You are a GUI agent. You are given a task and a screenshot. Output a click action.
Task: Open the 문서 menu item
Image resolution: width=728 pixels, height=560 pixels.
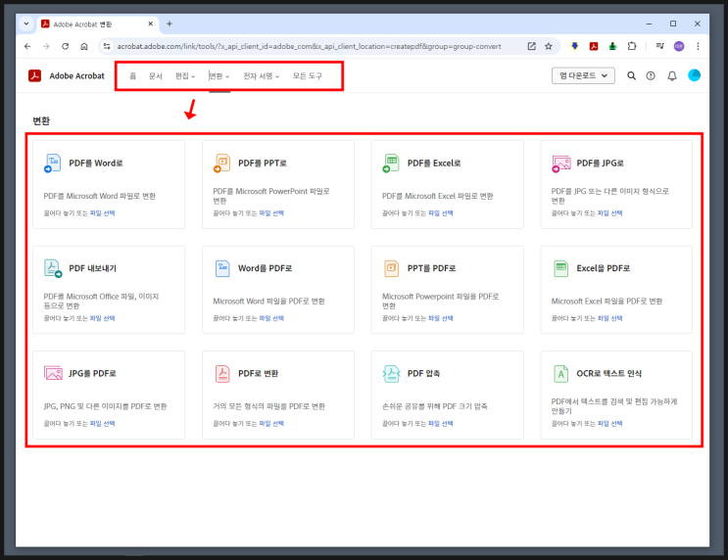click(156, 76)
